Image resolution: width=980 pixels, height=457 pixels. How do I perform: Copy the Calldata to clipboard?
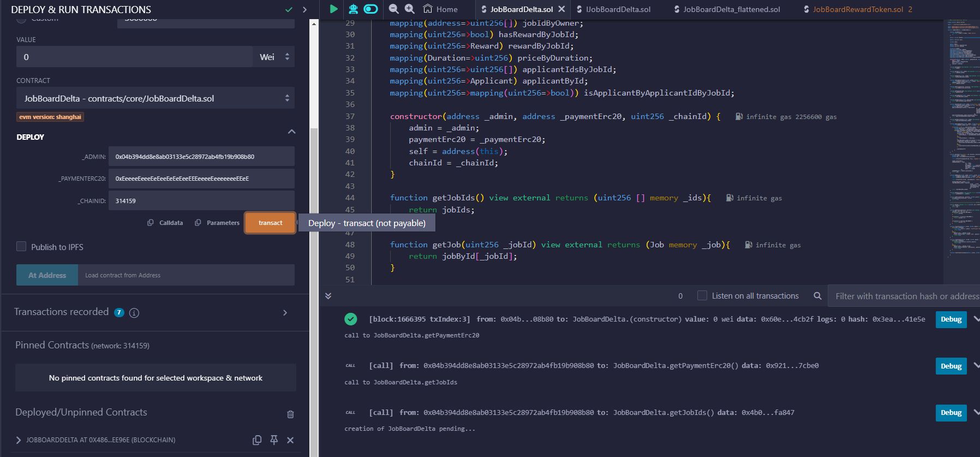click(165, 223)
